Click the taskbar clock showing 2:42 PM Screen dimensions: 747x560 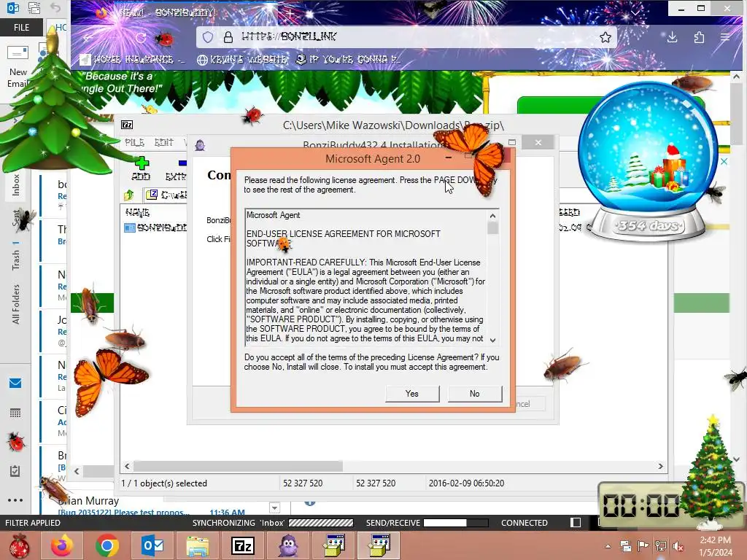715,546
